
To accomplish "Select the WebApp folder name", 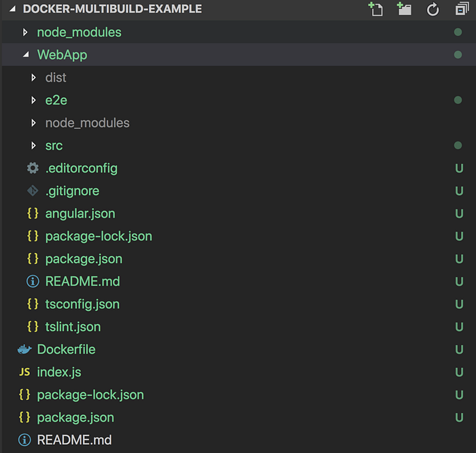I will click(x=63, y=55).
